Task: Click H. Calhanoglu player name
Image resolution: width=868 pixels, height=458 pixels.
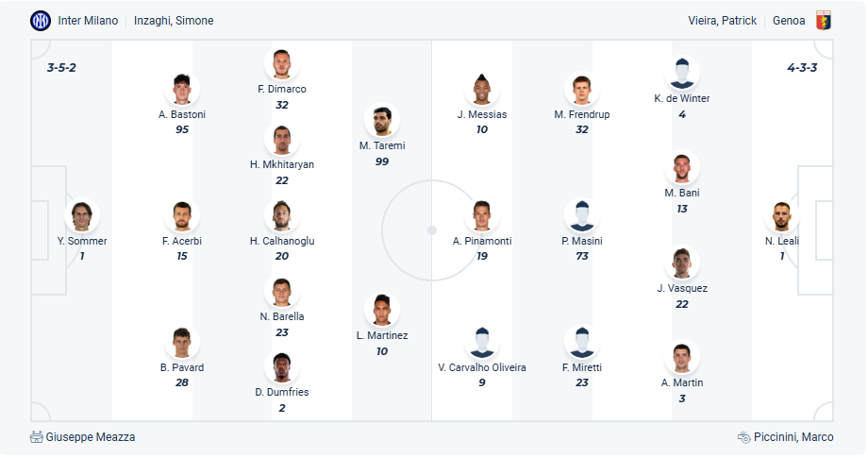Action: pos(282,241)
